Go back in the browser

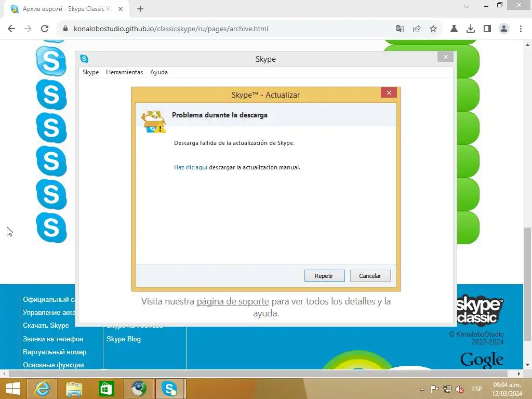(x=11, y=29)
